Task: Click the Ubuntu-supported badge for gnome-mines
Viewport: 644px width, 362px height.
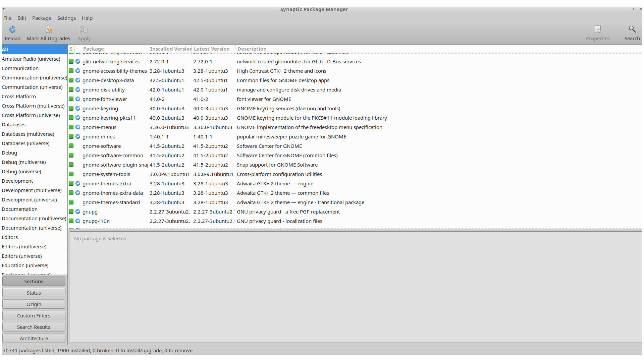Action: click(x=78, y=137)
